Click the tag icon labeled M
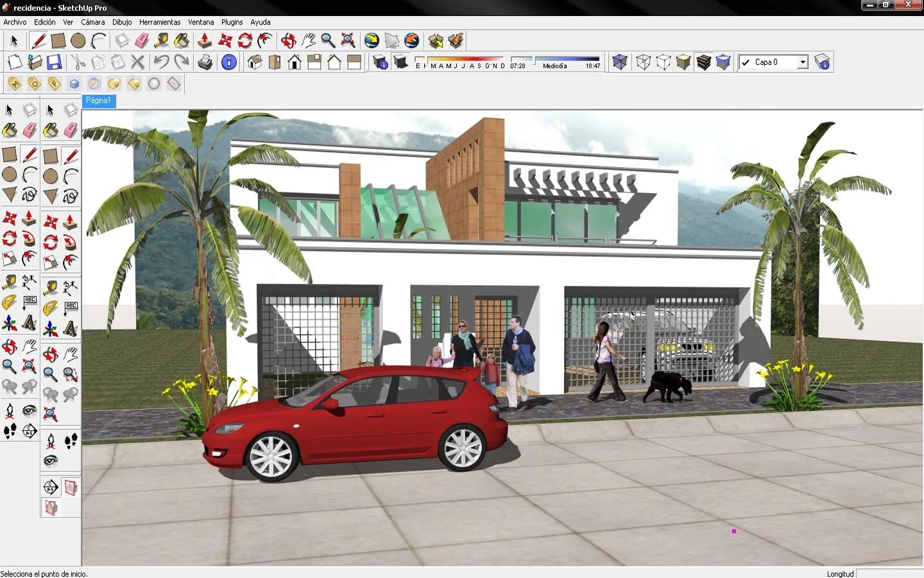Viewport: 924px width, 578px height. (x=14, y=83)
